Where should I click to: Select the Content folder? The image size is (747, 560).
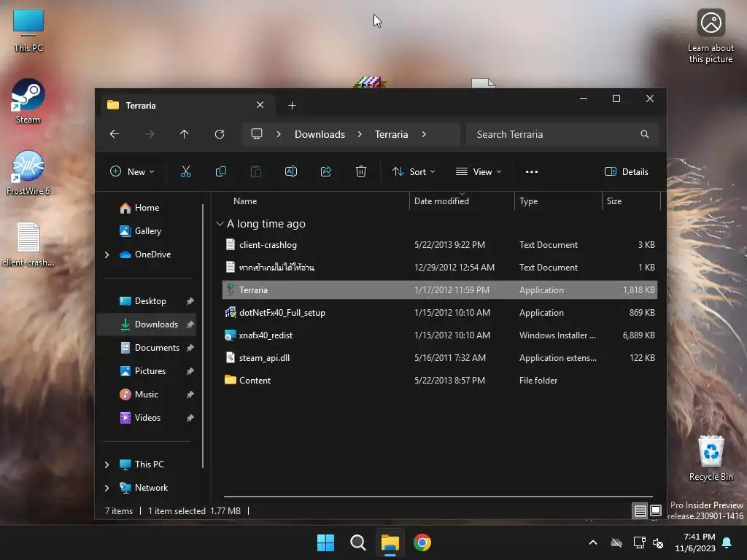[440, 381]
